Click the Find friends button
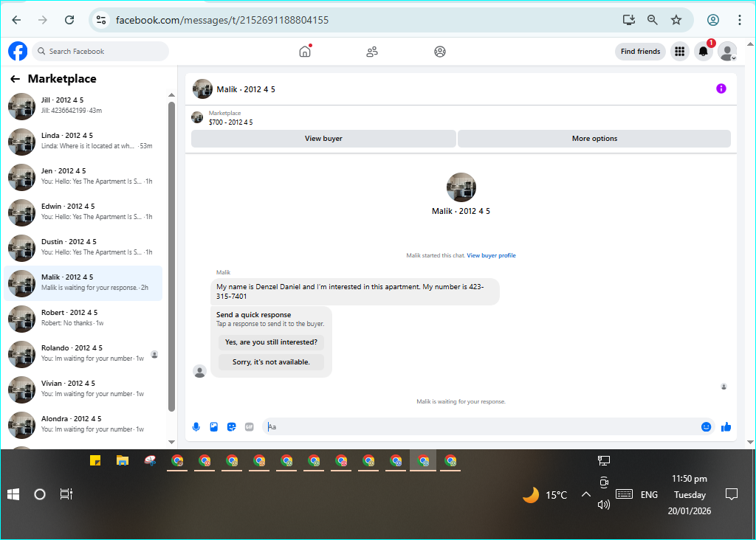The width and height of the screenshot is (756, 540). [640, 51]
